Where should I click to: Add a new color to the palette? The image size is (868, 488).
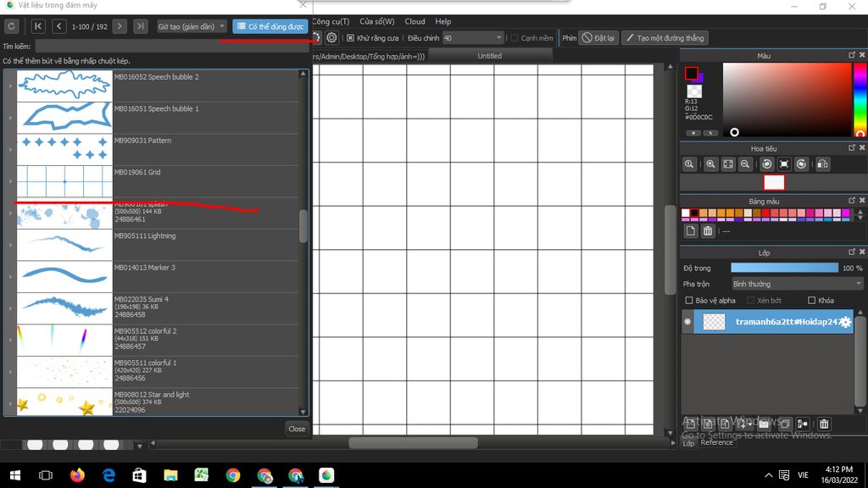(690, 230)
